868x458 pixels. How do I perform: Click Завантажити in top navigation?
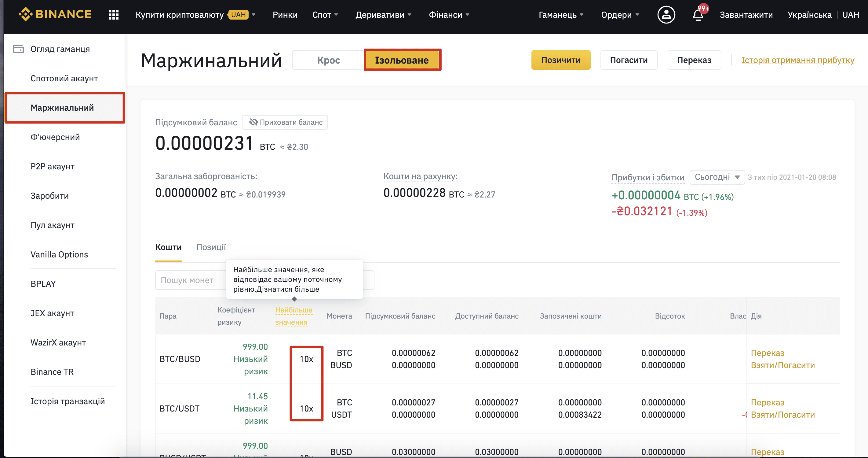click(x=746, y=15)
